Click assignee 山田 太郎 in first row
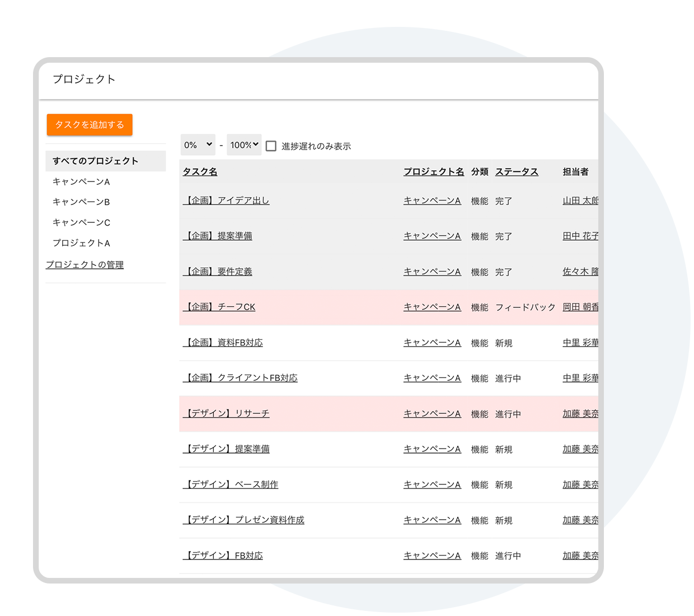This screenshot has width=694, height=616. tap(580, 200)
